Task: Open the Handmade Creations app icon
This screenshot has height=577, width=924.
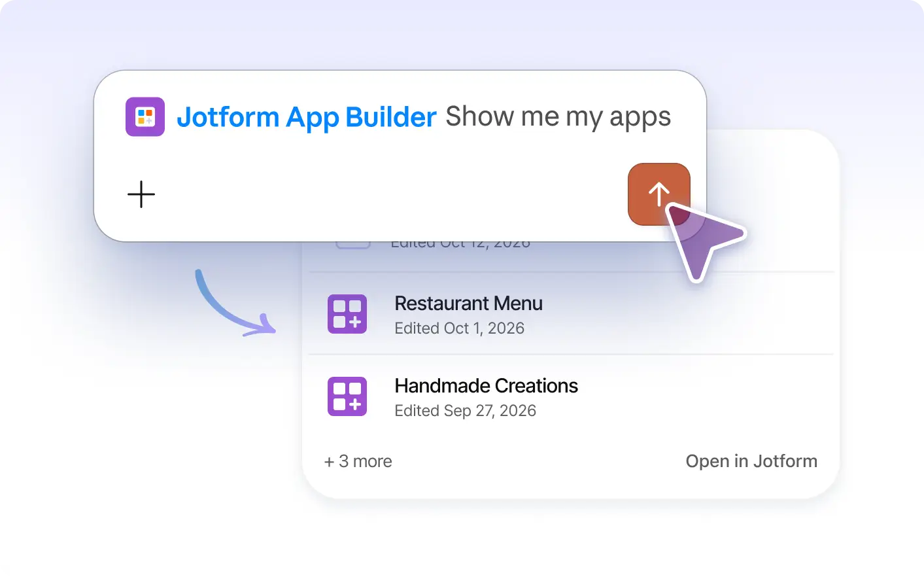Action: (347, 396)
